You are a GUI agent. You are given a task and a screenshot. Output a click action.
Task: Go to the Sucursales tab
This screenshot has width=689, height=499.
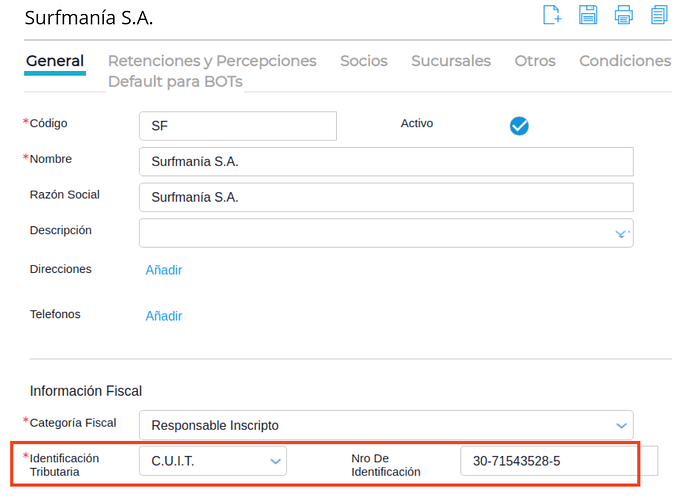pos(451,61)
